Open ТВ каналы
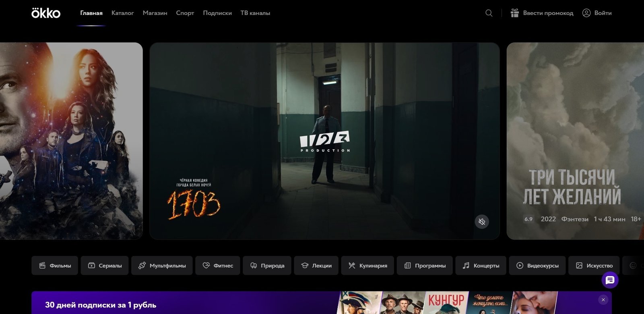 (255, 13)
